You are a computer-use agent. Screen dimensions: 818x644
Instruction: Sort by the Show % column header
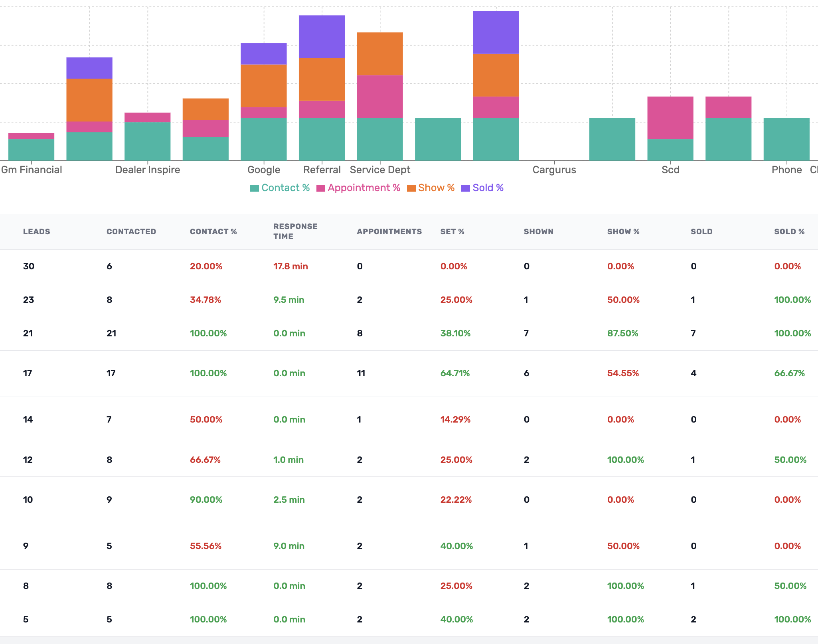click(x=623, y=231)
